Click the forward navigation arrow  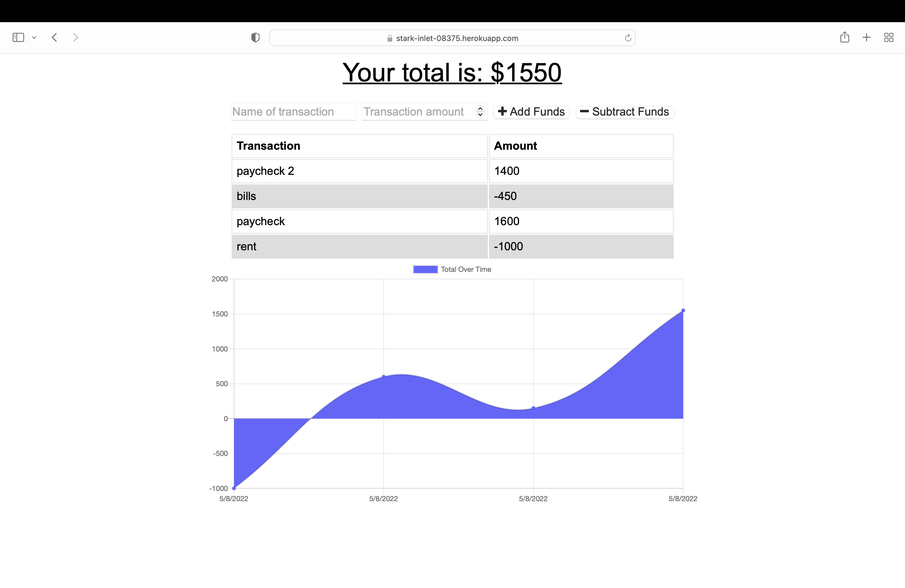point(76,37)
